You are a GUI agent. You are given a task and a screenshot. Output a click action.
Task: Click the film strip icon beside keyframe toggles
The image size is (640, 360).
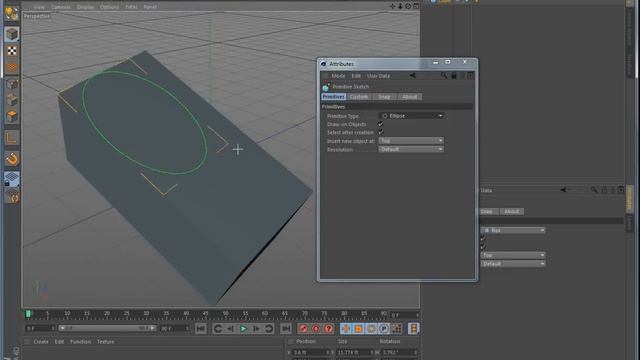(413, 329)
